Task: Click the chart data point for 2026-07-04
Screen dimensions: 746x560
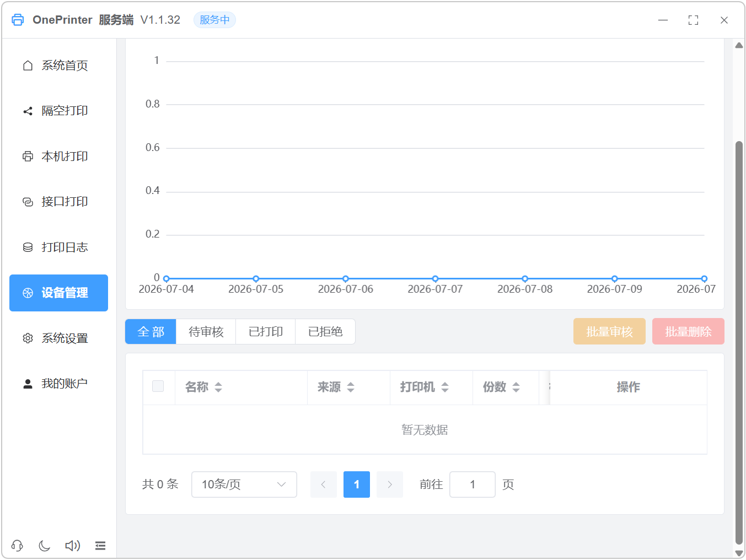Action: pyautogui.click(x=167, y=279)
